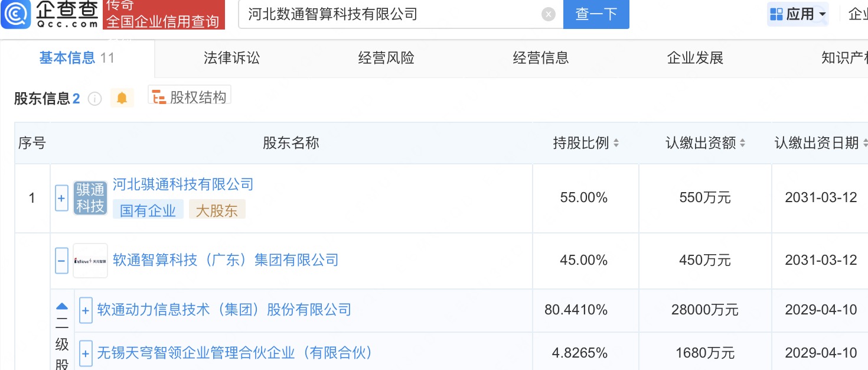
Task: Click the Qcc.com logo icon
Action: tap(16, 14)
